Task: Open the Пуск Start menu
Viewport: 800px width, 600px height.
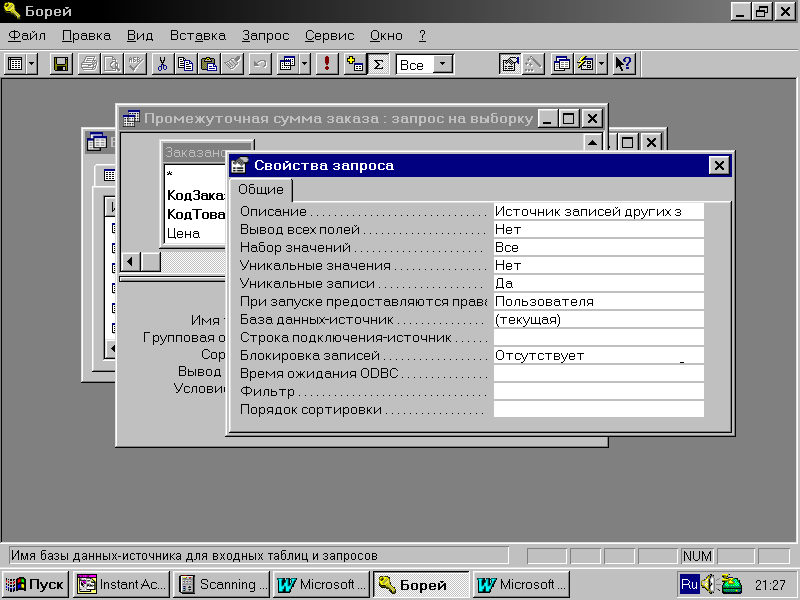Action: [35, 584]
